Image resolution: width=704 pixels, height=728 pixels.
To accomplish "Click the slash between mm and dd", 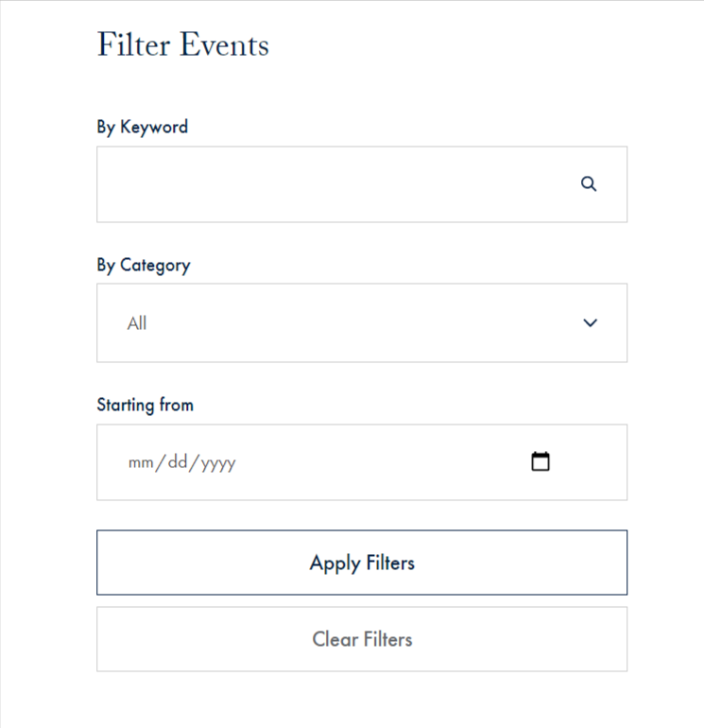I will tap(161, 463).
